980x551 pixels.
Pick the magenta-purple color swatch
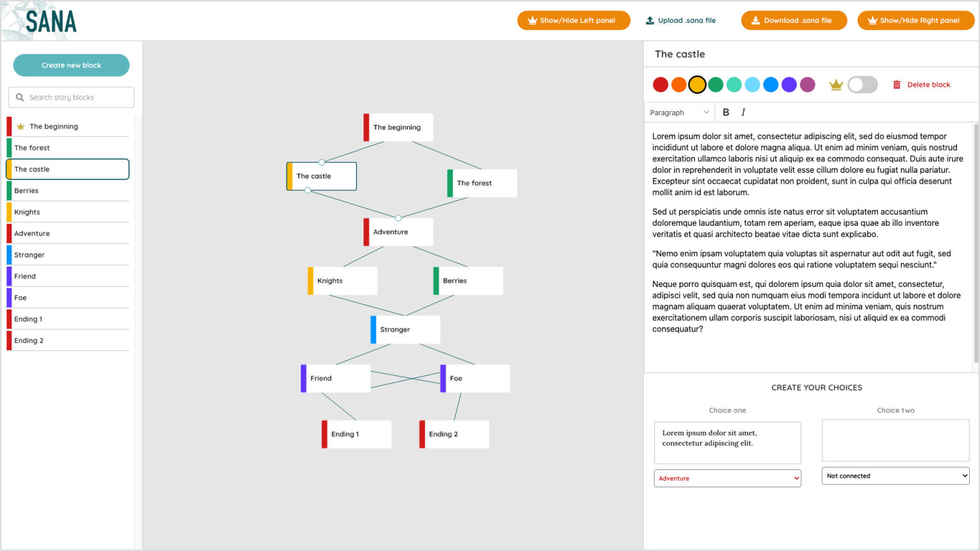click(x=808, y=85)
